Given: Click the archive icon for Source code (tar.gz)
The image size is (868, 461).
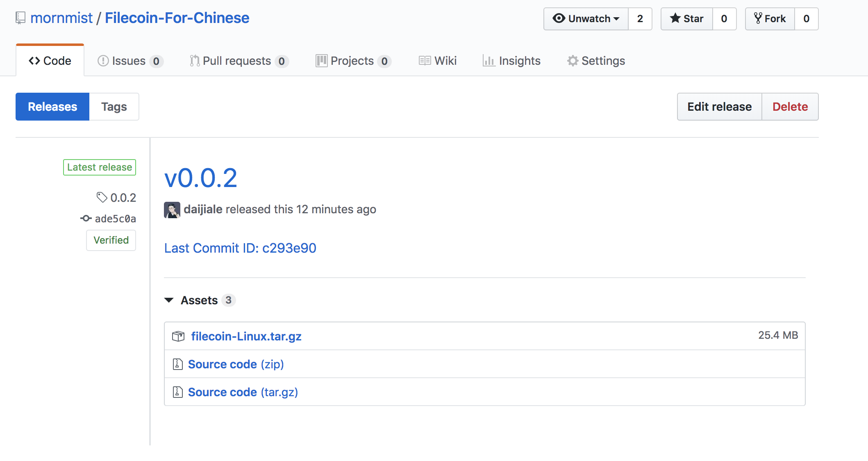Looking at the screenshot, I should tap(177, 392).
